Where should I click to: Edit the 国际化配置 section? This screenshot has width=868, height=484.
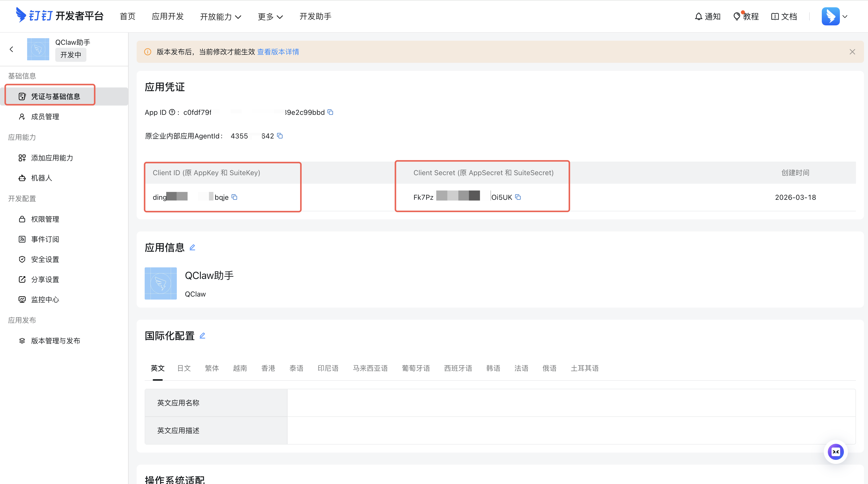point(202,336)
